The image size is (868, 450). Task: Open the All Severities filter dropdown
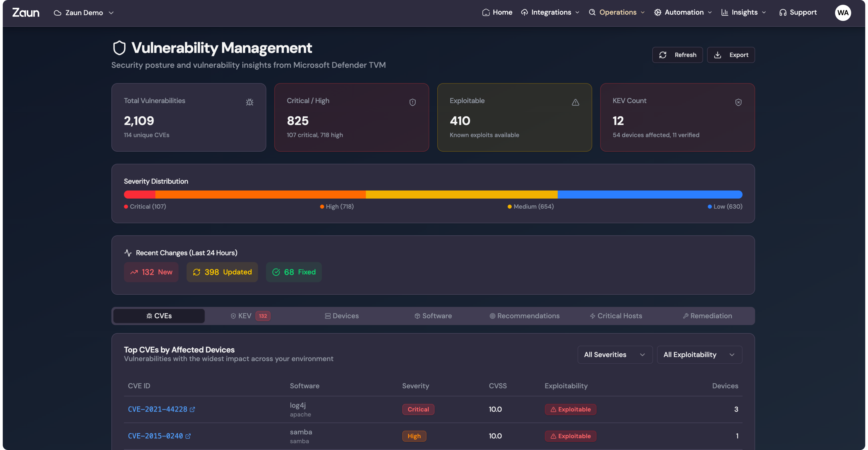coord(615,354)
